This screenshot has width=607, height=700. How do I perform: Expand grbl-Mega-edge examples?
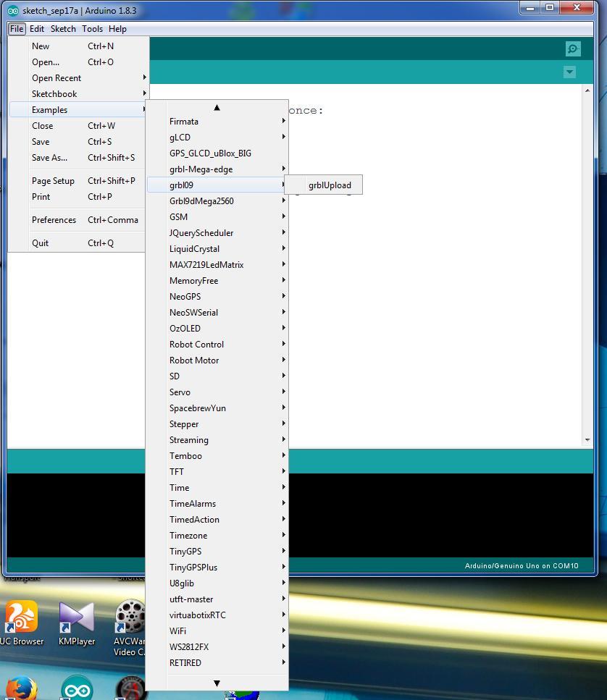pos(217,169)
